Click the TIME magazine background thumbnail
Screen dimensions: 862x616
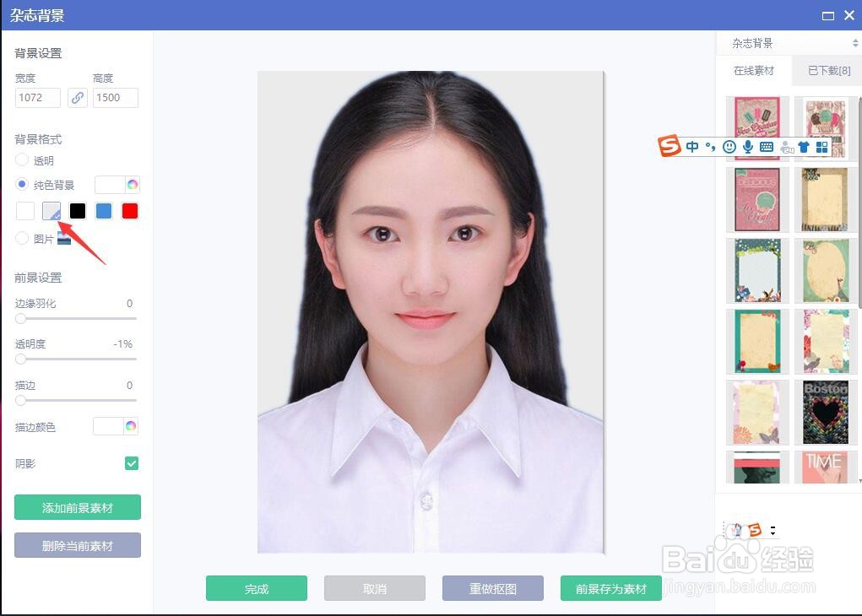point(825,466)
